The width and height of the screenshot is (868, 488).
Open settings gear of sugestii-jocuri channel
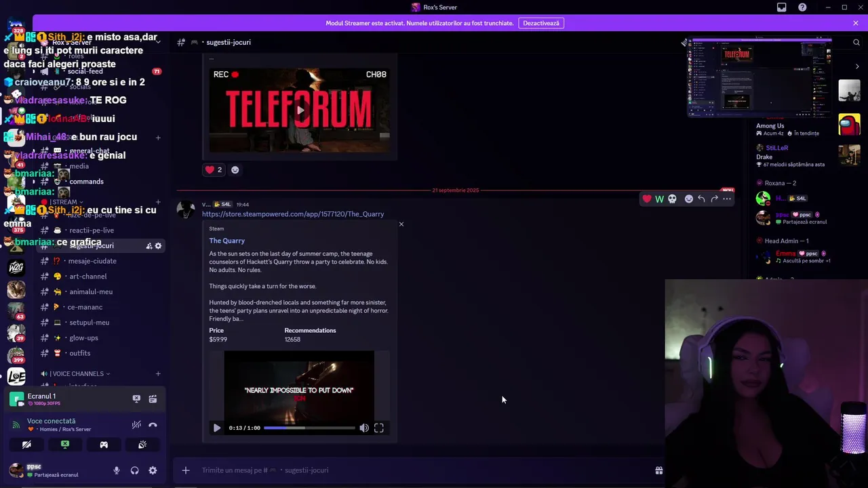pos(159,246)
